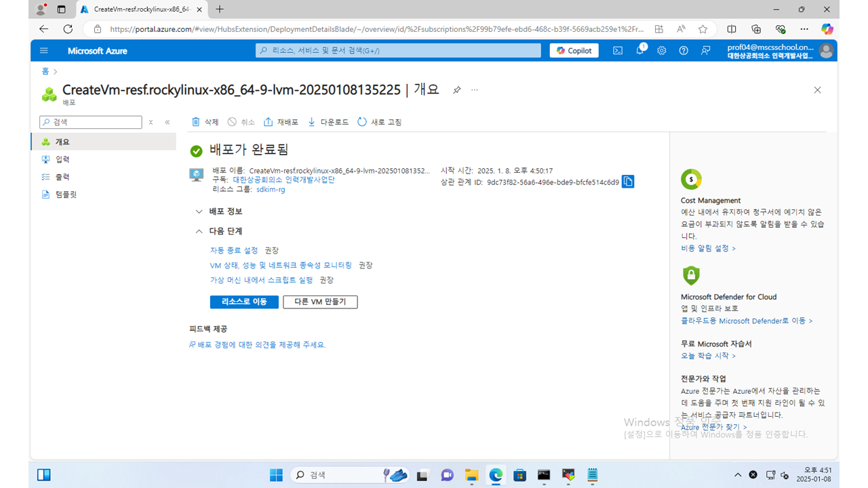Screen dimensions: 868x488
Task: Pin this deployment blade to dashboard
Action: tap(457, 90)
